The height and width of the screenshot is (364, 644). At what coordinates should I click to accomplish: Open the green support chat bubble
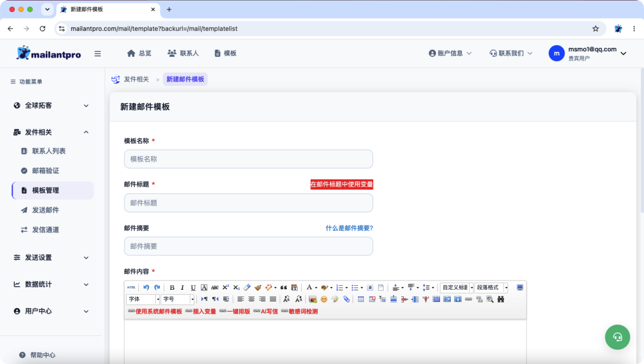click(618, 337)
